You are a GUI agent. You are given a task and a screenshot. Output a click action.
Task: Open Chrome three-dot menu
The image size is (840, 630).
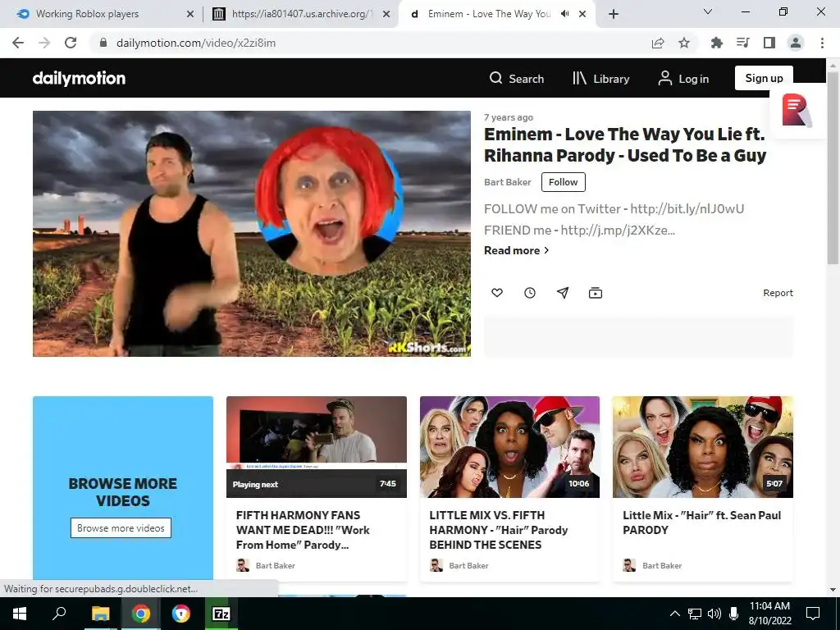822,43
